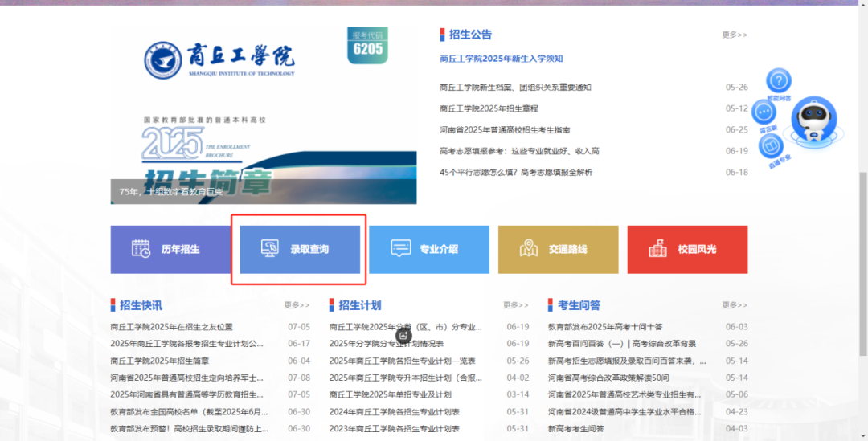Click the 2025 招生简章 banner image
This screenshot has height=441, width=868.
[x=264, y=115]
